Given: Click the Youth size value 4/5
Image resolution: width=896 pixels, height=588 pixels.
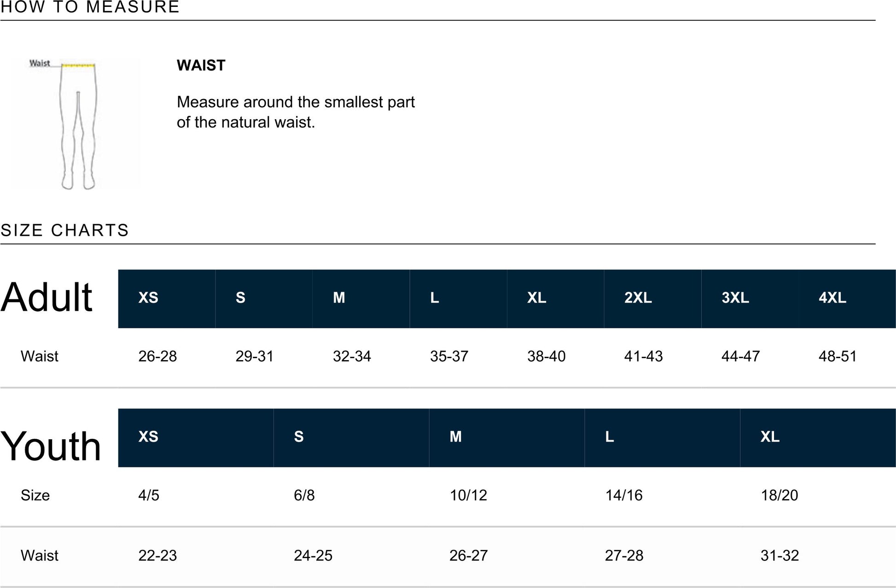Looking at the screenshot, I should [x=149, y=495].
